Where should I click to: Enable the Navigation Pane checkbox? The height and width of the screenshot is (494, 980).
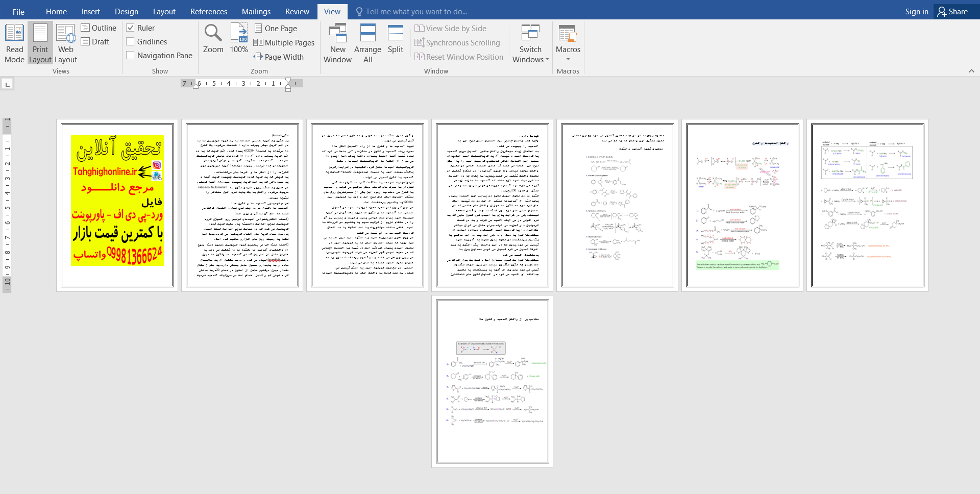pyautogui.click(x=131, y=56)
